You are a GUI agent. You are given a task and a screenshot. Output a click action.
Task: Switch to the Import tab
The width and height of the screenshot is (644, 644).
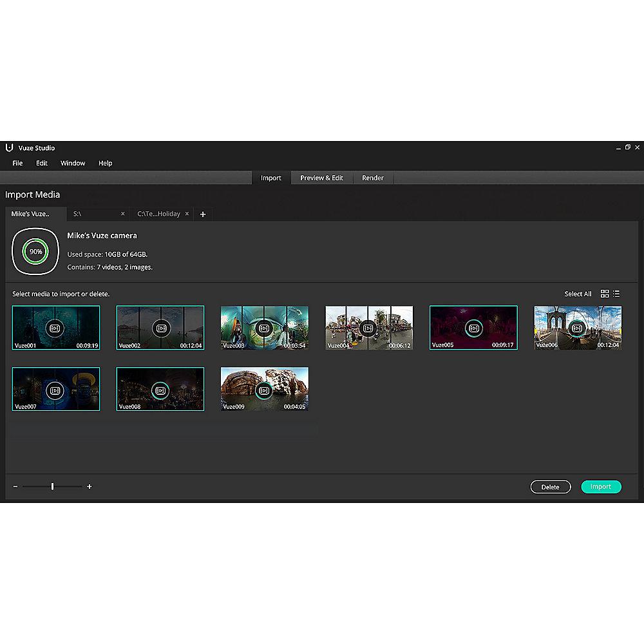point(271,178)
